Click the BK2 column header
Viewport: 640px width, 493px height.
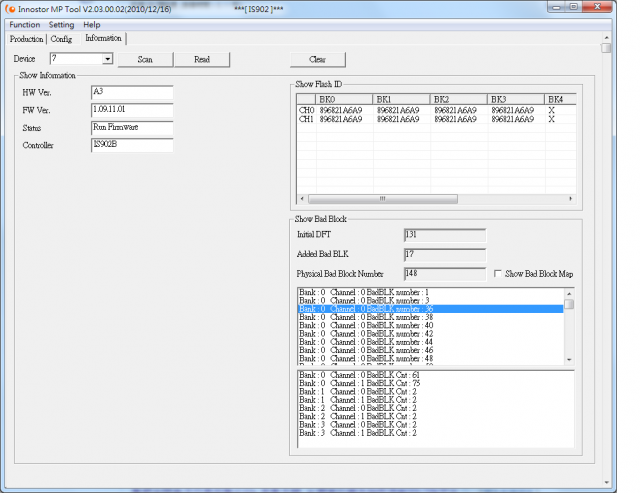[x=458, y=99]
